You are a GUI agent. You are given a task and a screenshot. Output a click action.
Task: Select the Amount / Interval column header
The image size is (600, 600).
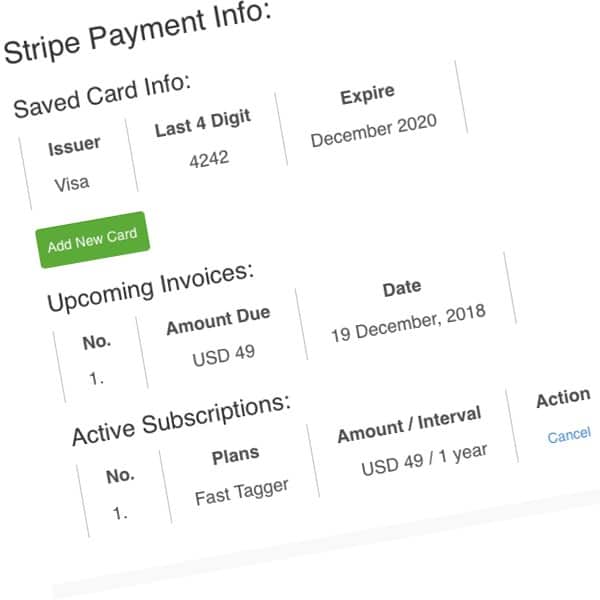409,424
